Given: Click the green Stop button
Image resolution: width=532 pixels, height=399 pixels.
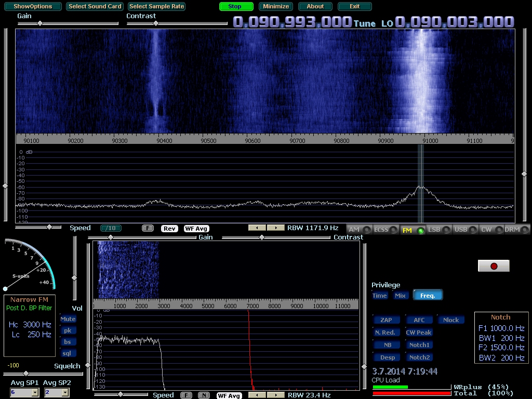Looking at the screenshot, I should tap(236, 6).
